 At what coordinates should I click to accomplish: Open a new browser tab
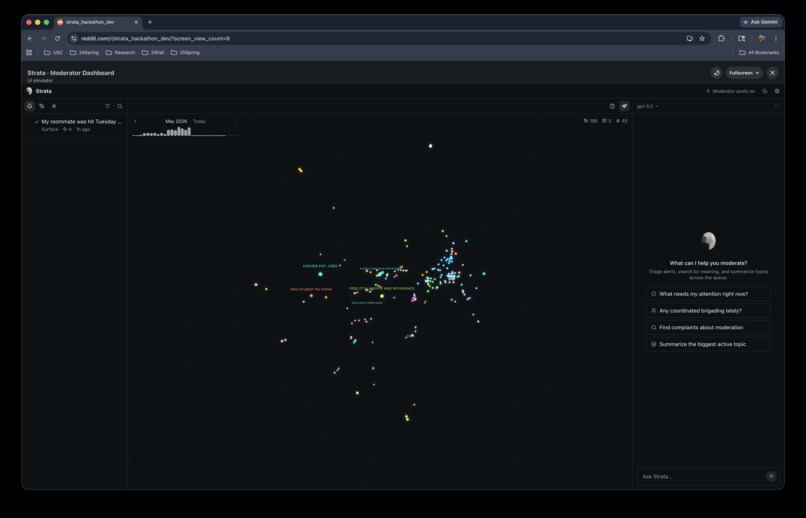[150, 22]
